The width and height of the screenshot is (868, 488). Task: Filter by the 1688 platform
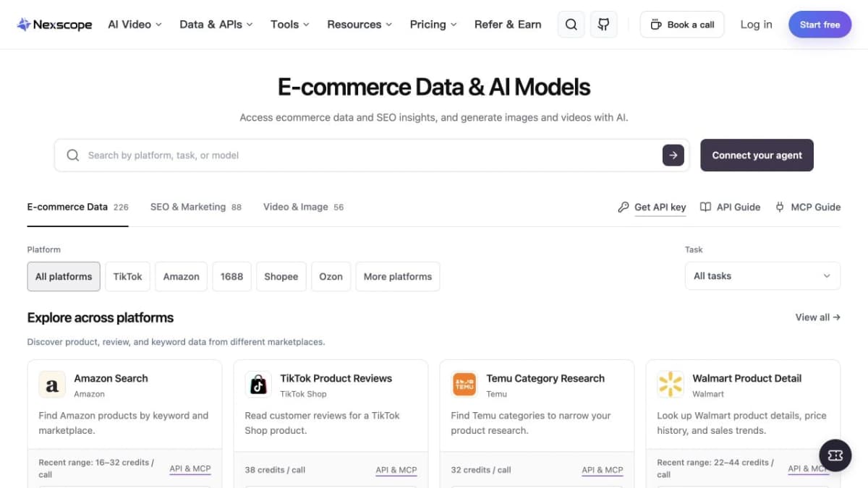pos(231,276)
